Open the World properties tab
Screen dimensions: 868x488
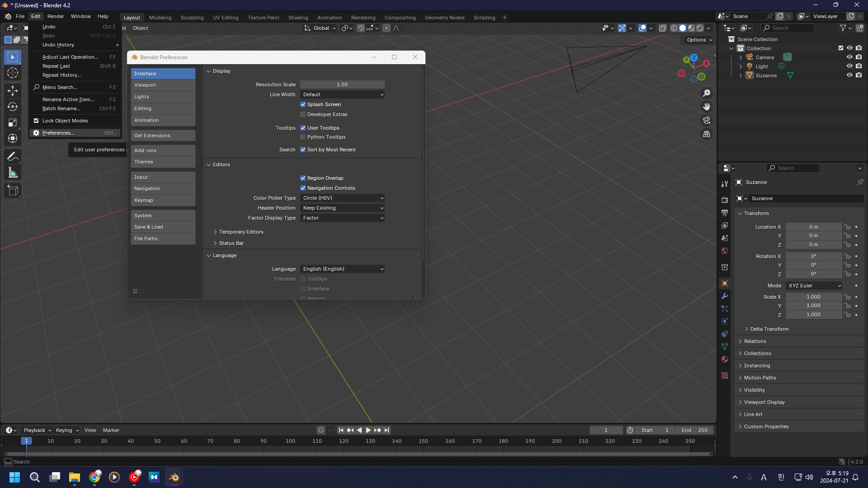click(725, 251)
